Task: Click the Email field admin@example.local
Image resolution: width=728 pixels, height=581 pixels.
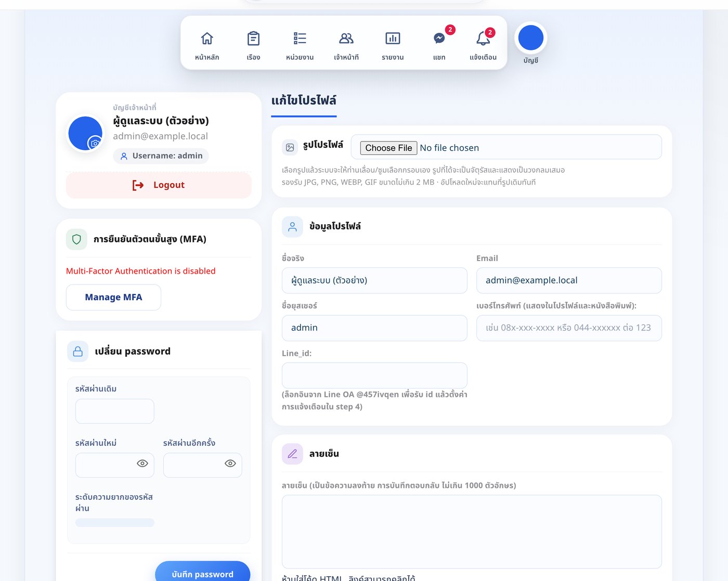Action: tap(569, 280)
